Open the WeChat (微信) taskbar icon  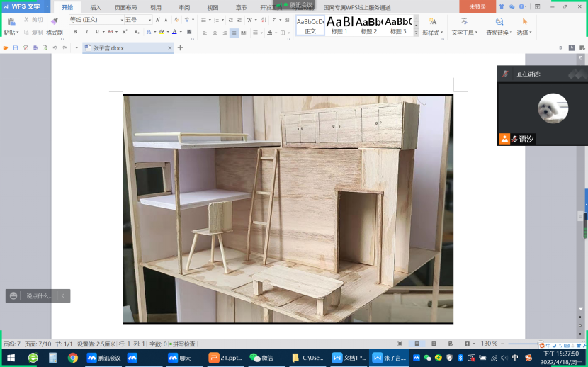[x=261, y=358]
